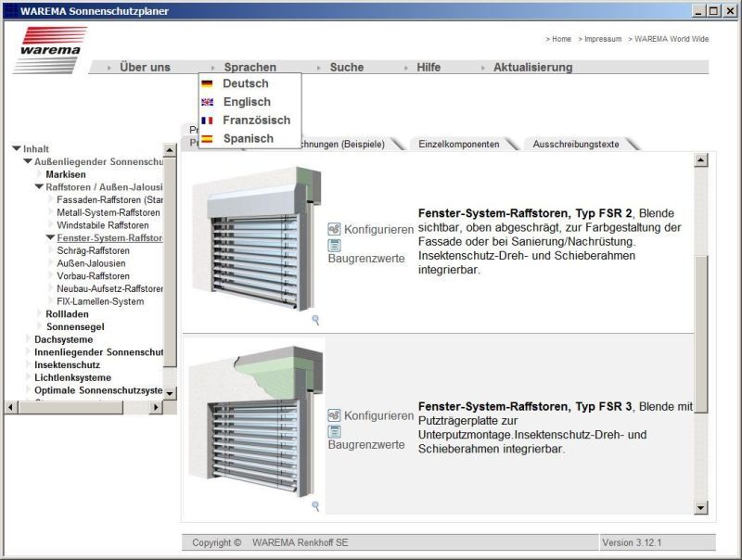Screen dimensions: 742x560
Task: Select Vorbau-Raffstoren in the tree
Action: pos(94,276)
